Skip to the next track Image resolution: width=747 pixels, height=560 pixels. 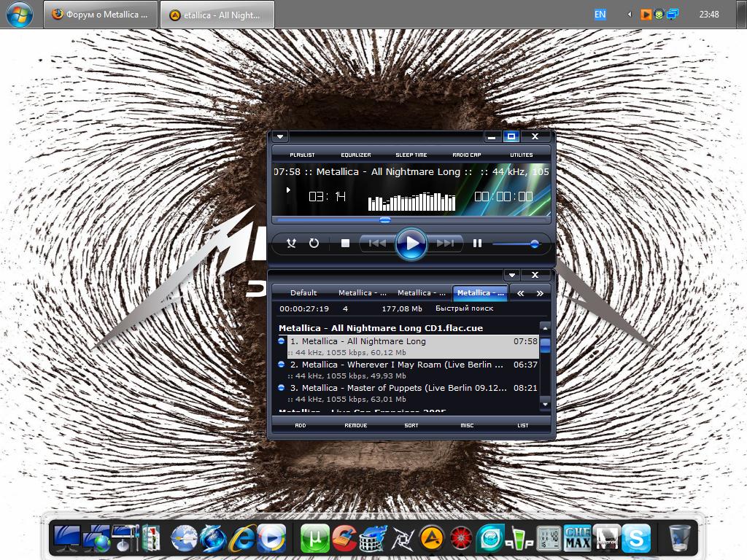(x=445, y=244)
